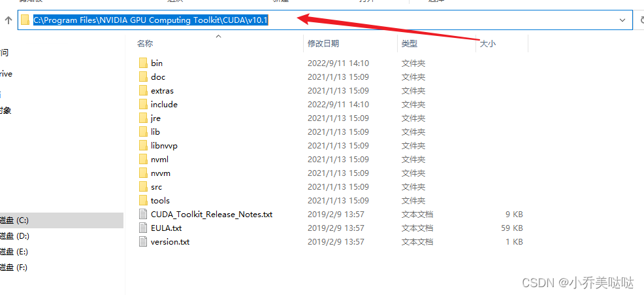Select the version.txt document icon
Image resolution: width=644 pixels, height=295 pixels.
[143, 242]
